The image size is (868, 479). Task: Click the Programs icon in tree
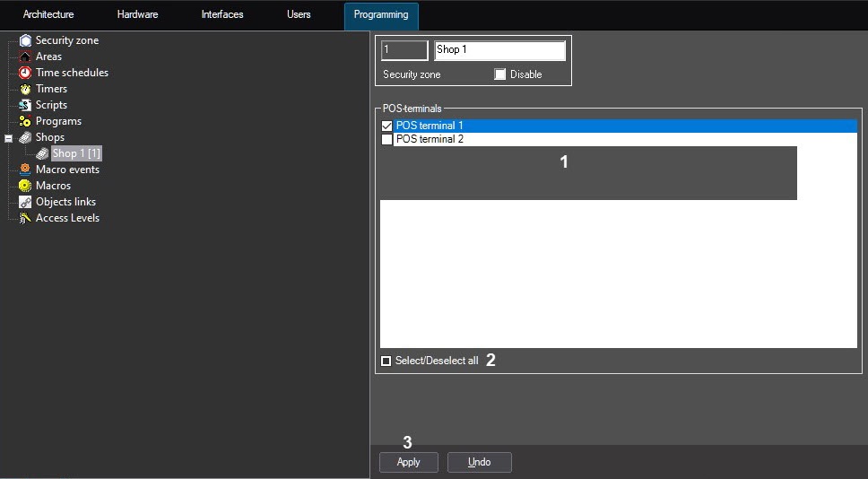tap(25, 121)
